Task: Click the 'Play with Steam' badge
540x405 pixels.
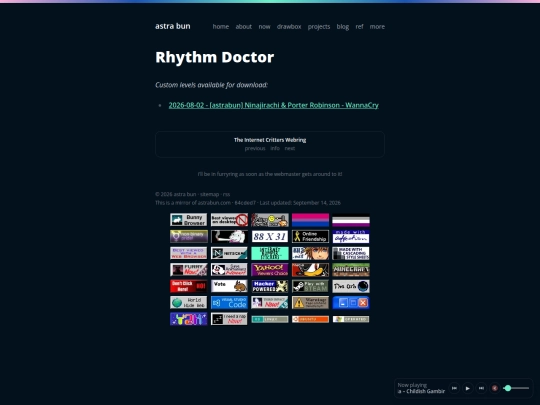Action: (310, 286)
